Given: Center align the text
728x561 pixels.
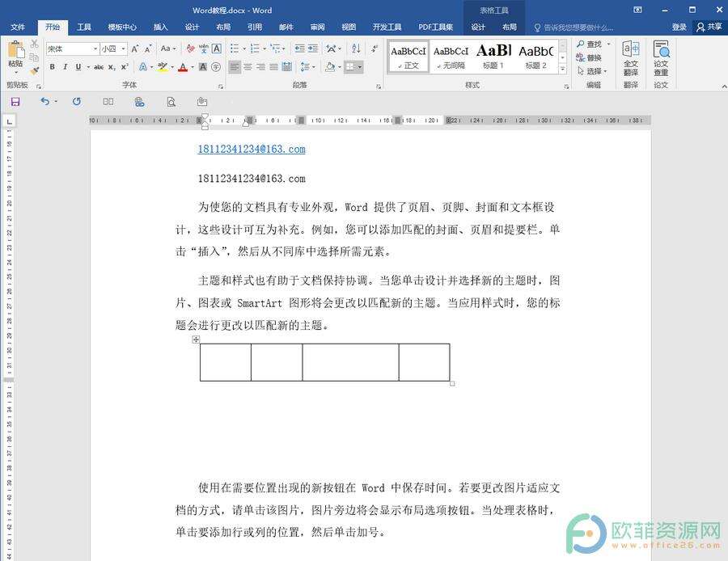Looking at the screenshot, I should [x=248, y=67].
